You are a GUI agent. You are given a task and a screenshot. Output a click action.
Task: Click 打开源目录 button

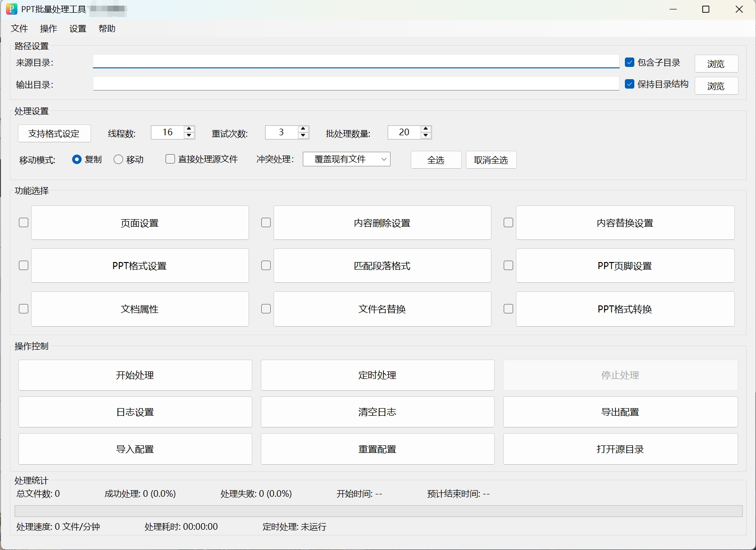[621, 449]
